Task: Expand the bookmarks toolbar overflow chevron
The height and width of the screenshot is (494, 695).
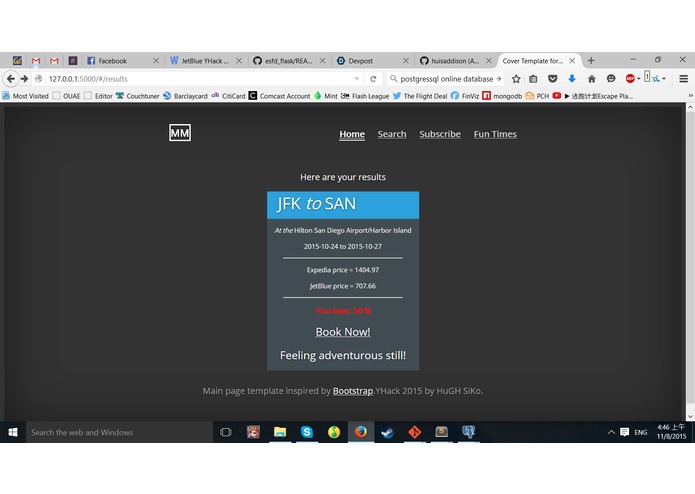Action: (690, 96)
